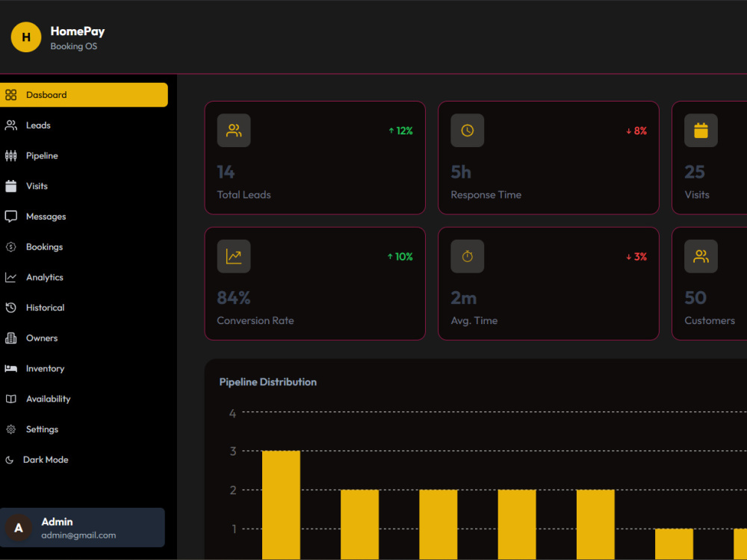Open Settings from the sidebar

click(x=84, y=429)
